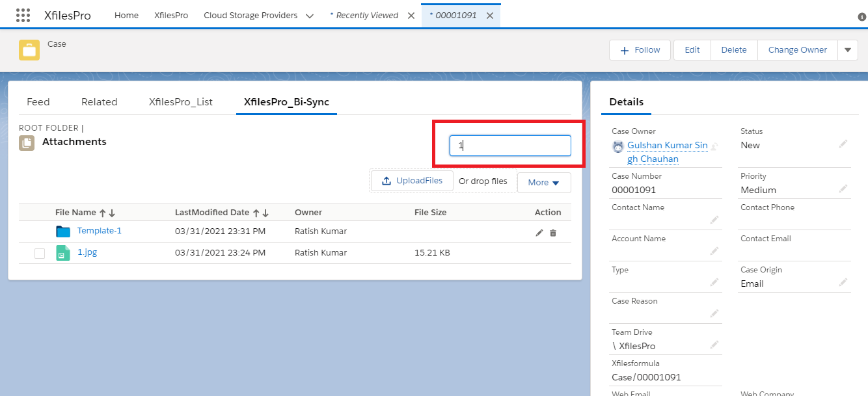Image resolution: width=868 pixels, height=396 pixels.
Task: Switch to the Related tab
Action: (x=100, y=102)
